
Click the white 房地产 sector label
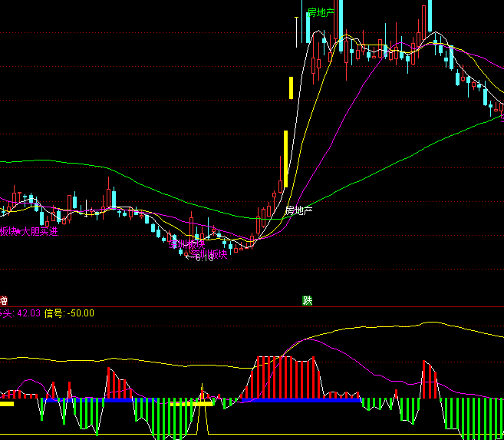pyautogui.click(x=299, y=210)
